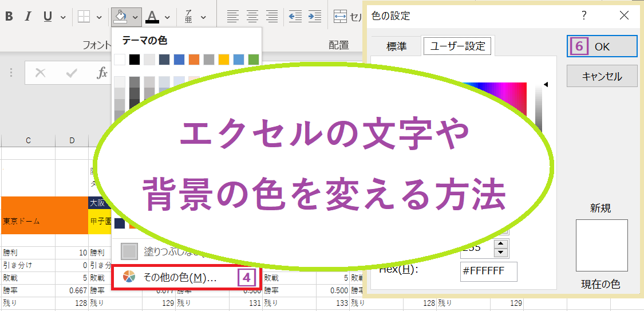Select white theme color swatch

click(x=120, y=60)
